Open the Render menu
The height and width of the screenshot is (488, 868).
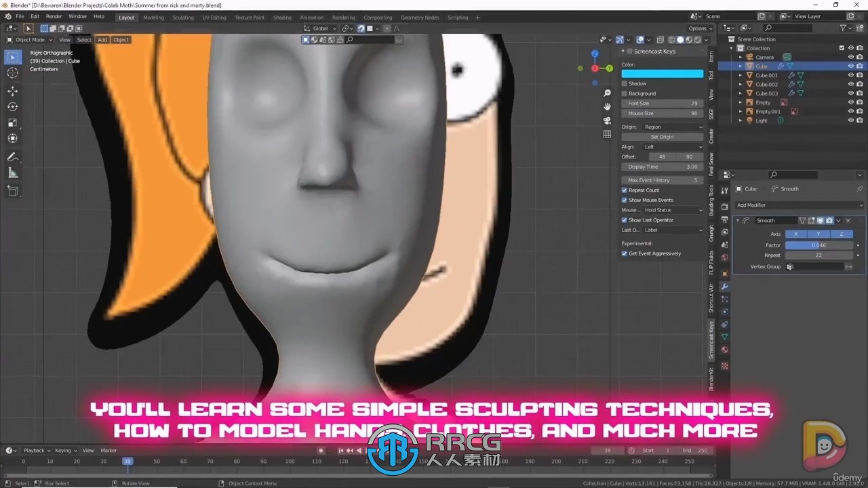point(54,16)
